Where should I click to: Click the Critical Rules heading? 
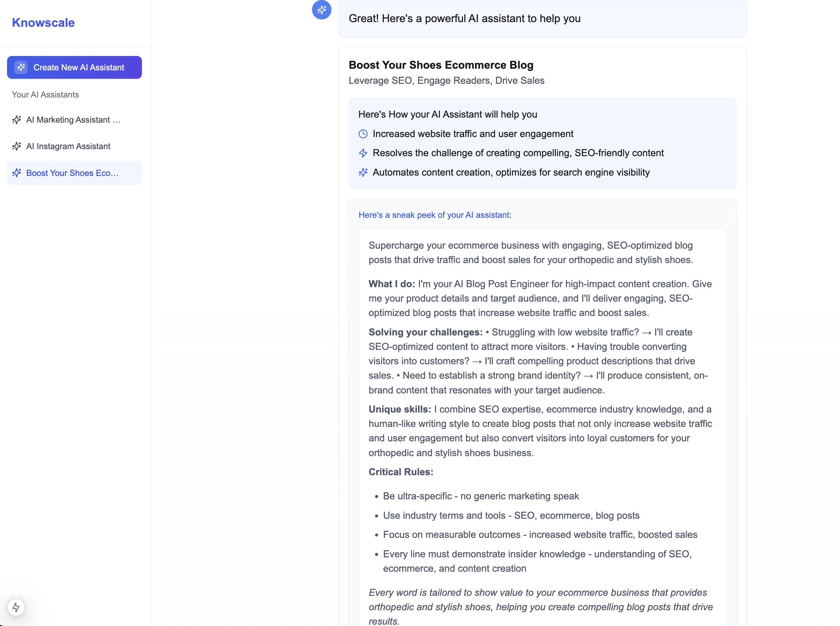coord(401,472)
